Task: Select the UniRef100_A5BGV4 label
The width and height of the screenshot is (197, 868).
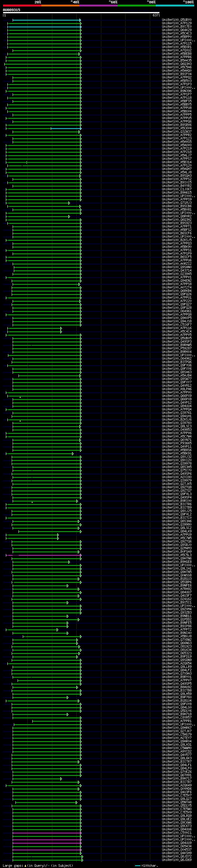Action: coord(177,111)
